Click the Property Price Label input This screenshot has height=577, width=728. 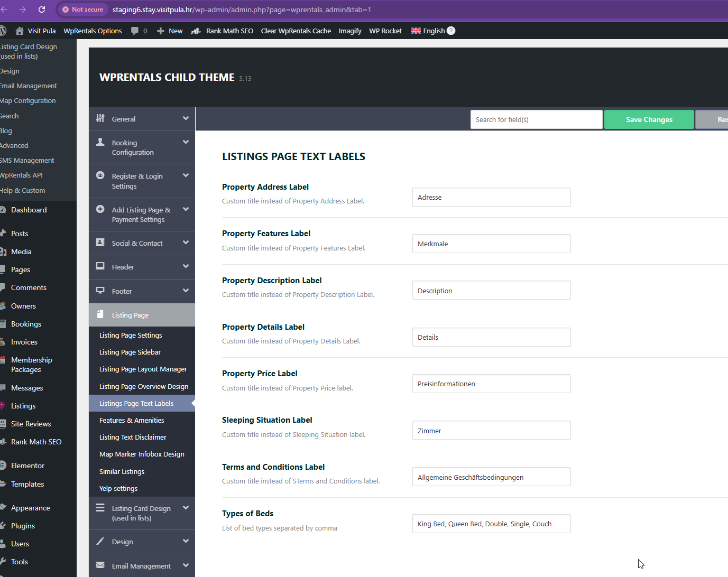pos(492,384)
